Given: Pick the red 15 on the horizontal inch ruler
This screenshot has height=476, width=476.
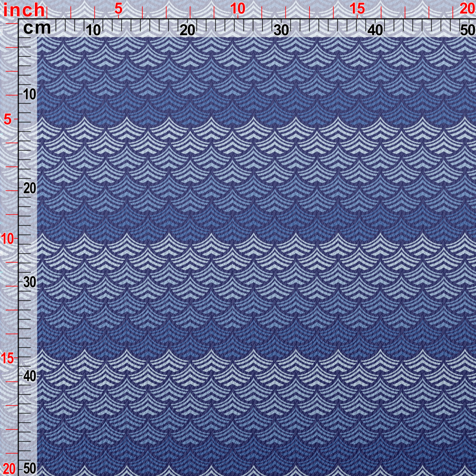Looking at the screenshot, I should click(357, 8).
